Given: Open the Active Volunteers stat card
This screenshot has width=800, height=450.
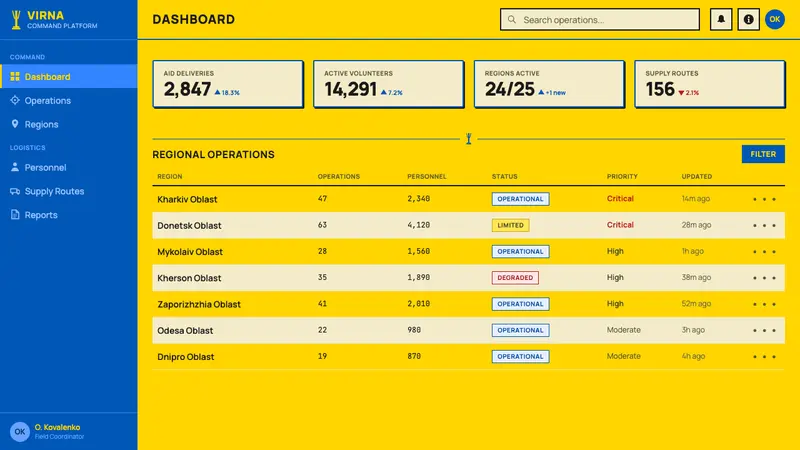Looking at the screenshot, I should [x=389, y=84].
